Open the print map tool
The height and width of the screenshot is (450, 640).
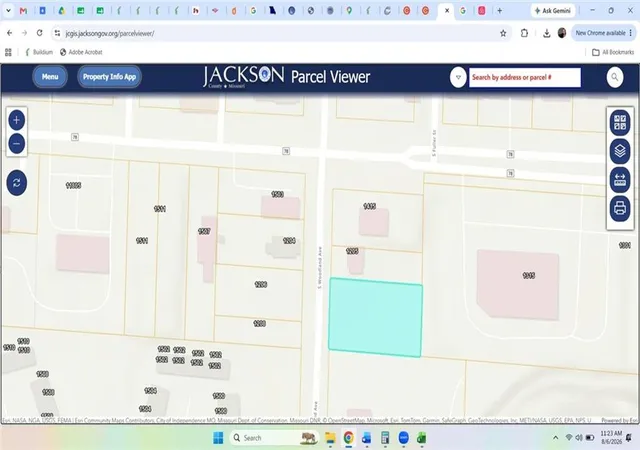pyautogui.click(x=620, y=208)
